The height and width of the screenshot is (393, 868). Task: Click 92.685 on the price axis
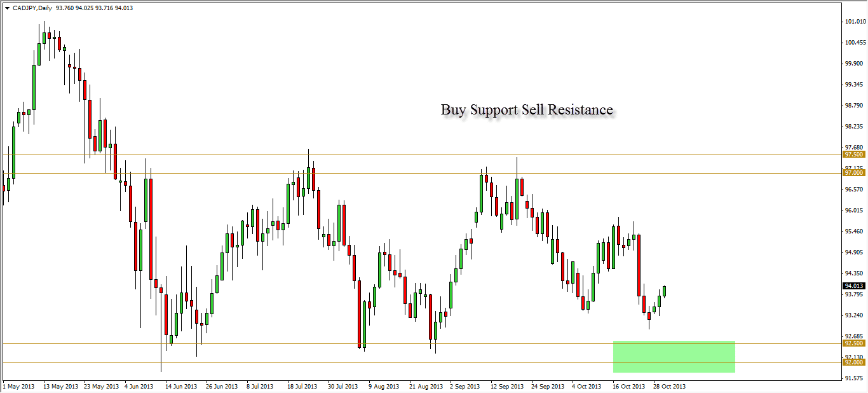[x=854, y=336]
